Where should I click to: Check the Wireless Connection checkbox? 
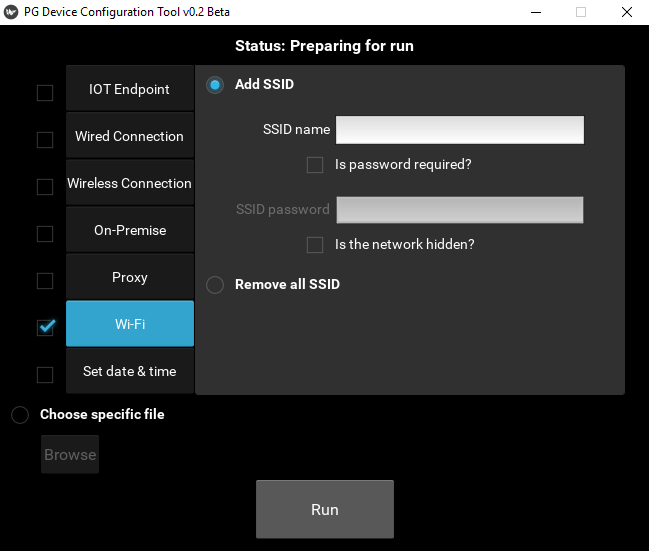(45, 187)
